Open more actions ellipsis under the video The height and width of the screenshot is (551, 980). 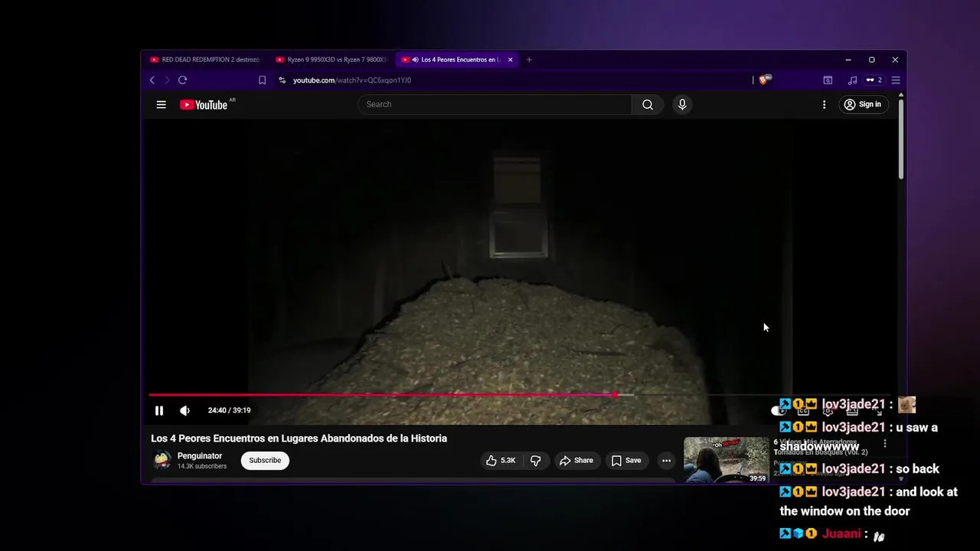coord(666,461)
